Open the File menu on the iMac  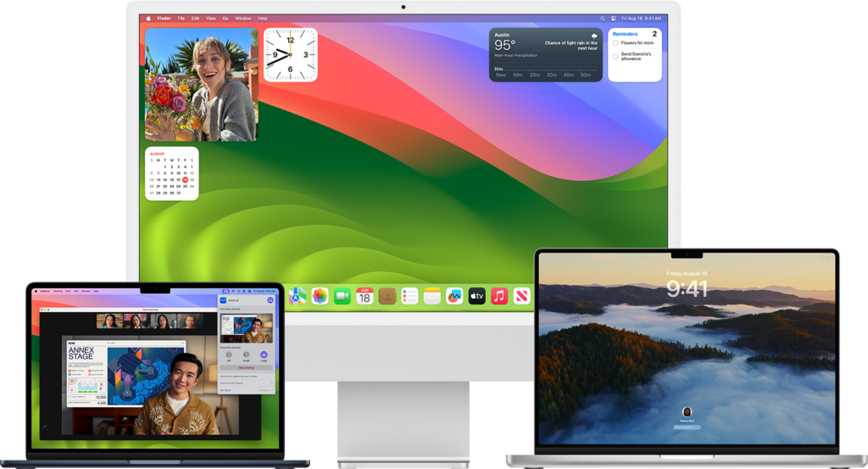tap(181, 19)
